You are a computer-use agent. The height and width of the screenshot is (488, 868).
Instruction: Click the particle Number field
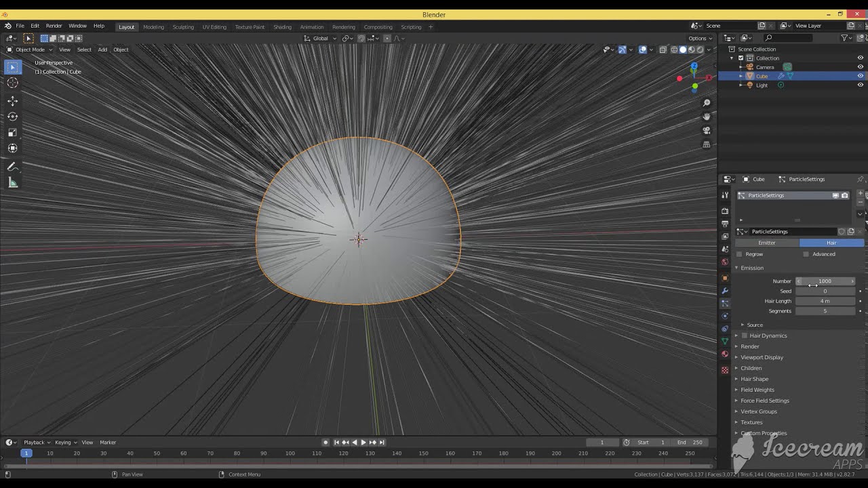825,281
